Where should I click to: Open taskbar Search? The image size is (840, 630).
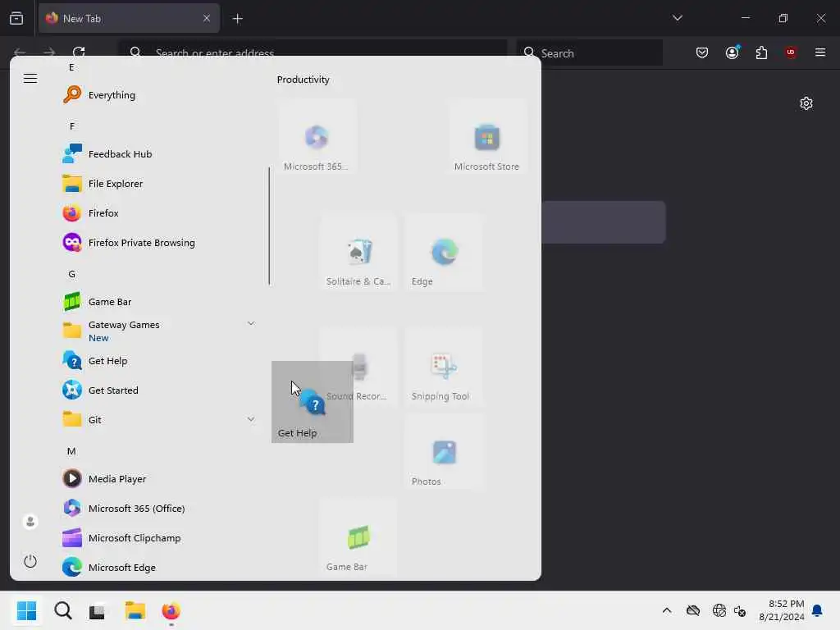pyautogui.click(x=62, y=610)
